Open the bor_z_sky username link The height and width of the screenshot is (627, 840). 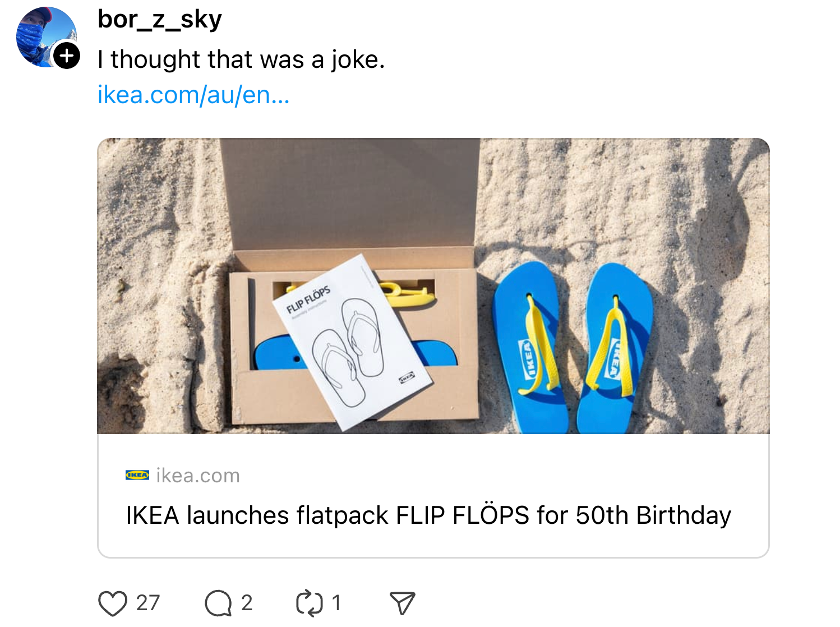[x=160, y=20]
